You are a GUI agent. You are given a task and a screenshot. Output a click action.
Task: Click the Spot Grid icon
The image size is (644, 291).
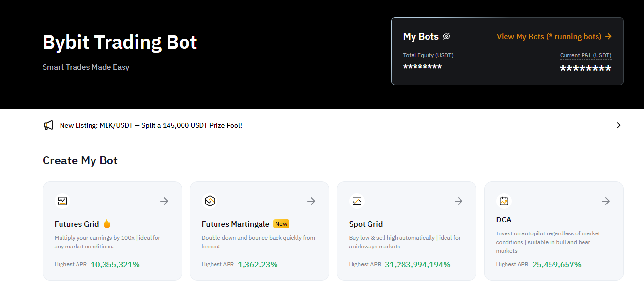pyautogui.click(x=357, y=201)
